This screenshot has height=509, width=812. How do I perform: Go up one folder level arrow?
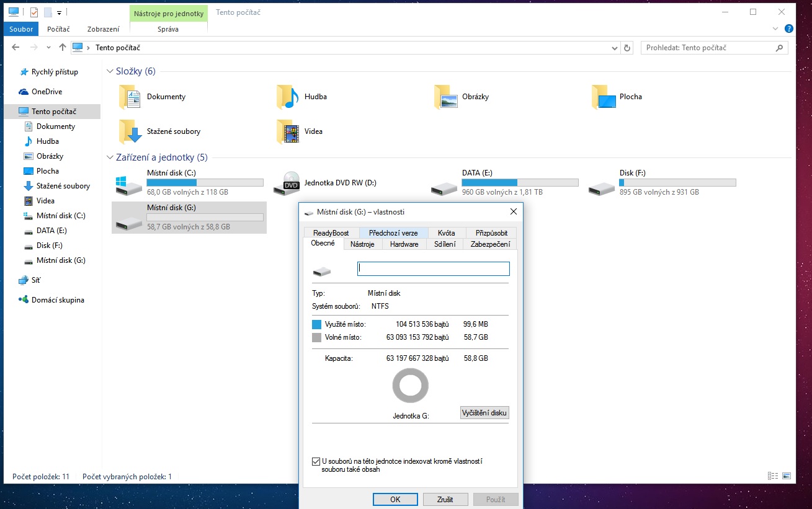63,48
